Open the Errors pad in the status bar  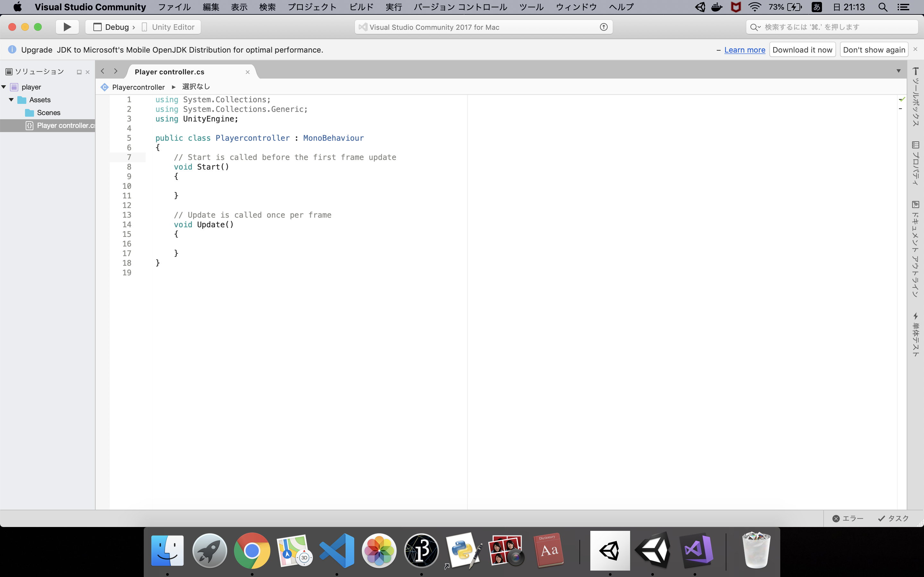click(x=848, y=518)
